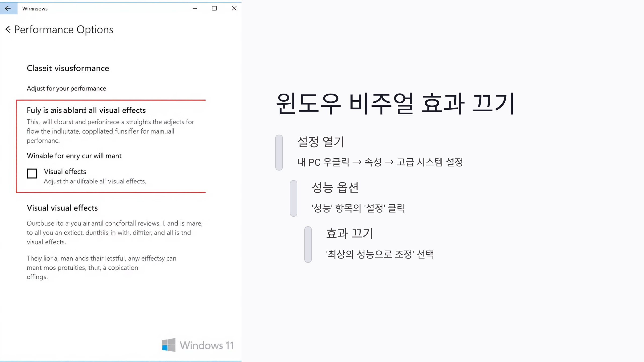Select the '효과 끄기' step
Image resolution: width=644 pixels, height=362 pixels.
[349, 234]
